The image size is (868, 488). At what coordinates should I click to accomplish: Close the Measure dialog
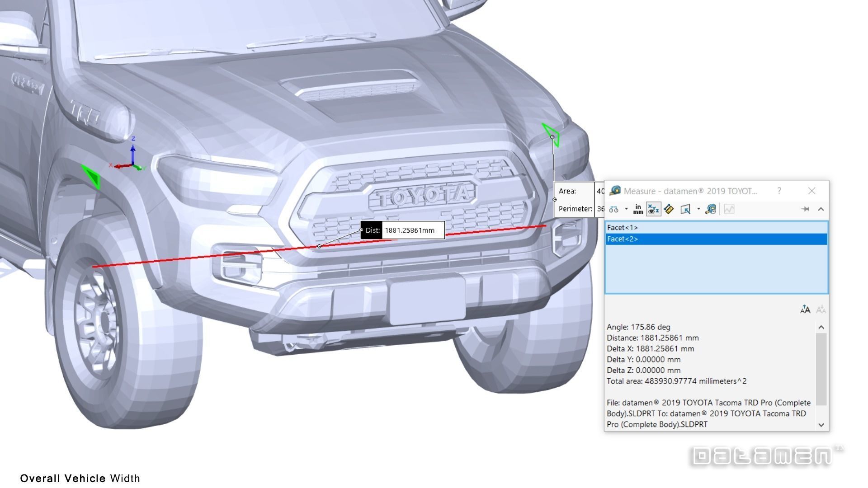click(812, 191)
